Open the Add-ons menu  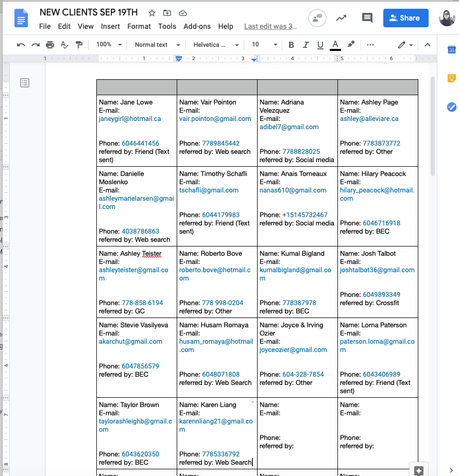(197, 26)
